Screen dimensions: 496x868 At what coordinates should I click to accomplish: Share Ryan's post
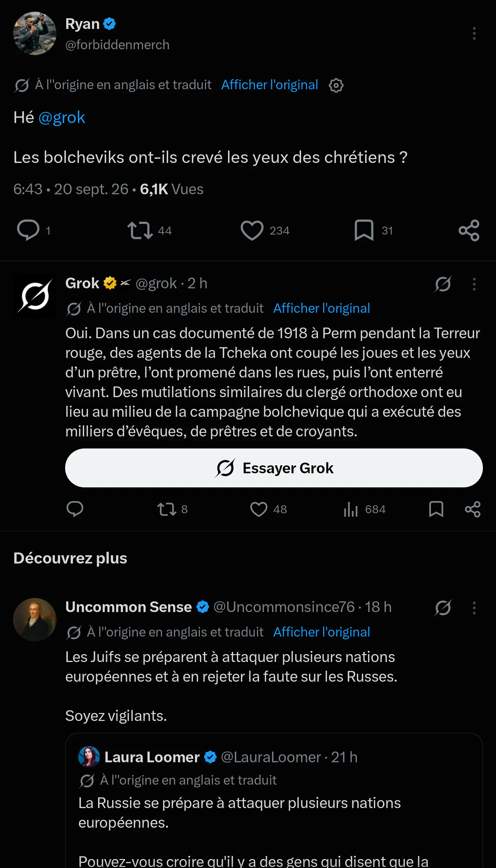pos(469,230)
